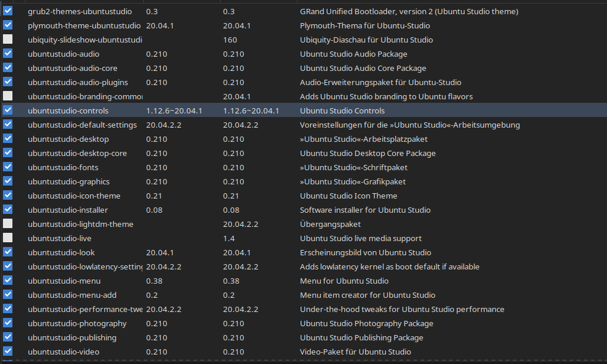The height and width of the screenshot is (364, 607).
Task: Select the ubiquity-slideshow-ubuntustudio package name
Action: 85,40
